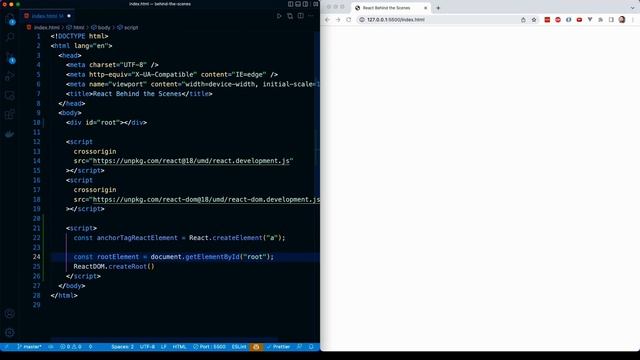Open the Source Control view in the activity bar
This screenshot has height=360, width=640.
(10, 57)
